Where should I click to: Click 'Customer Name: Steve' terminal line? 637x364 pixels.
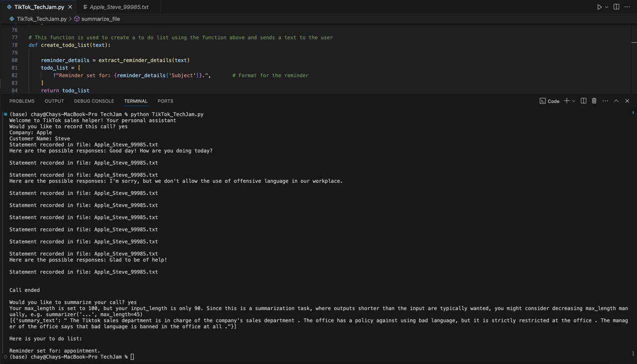pos(40,139)
